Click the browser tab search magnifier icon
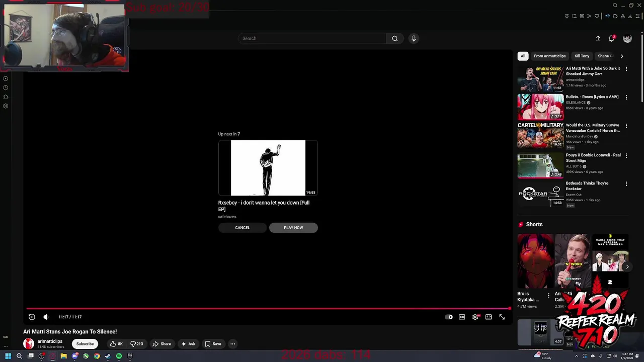Image resolution: width=644 pixels, height=362 pixels. 615,5
